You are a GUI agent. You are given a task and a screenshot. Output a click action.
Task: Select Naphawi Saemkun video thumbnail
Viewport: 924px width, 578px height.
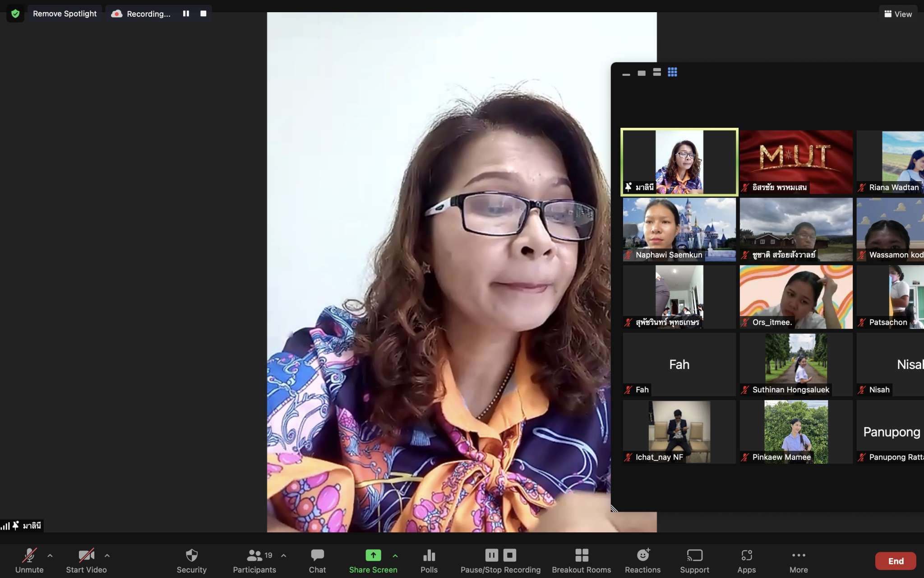679,229
